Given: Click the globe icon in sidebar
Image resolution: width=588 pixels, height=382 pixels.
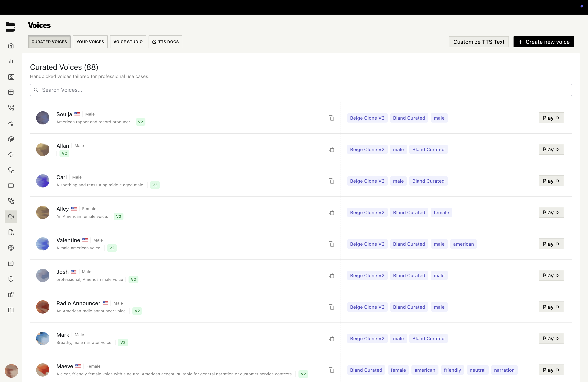Looking at the screenshot, I should pos(11,248).
